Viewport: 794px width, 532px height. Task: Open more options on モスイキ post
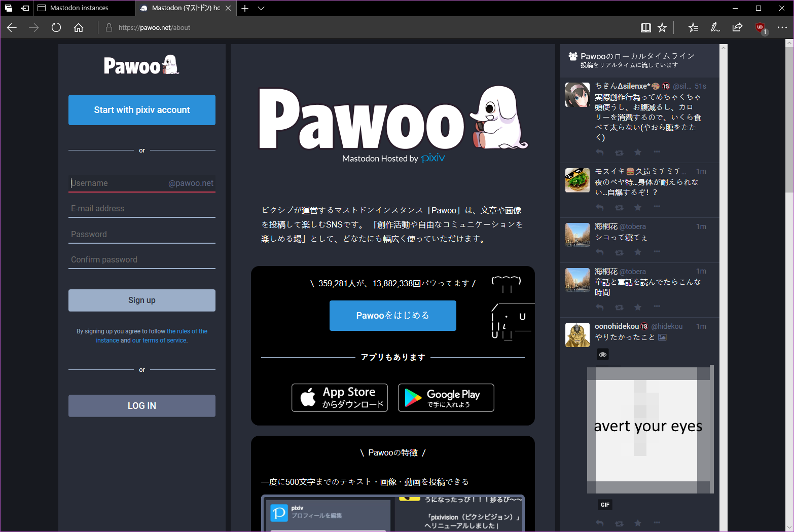click(657, 207)
